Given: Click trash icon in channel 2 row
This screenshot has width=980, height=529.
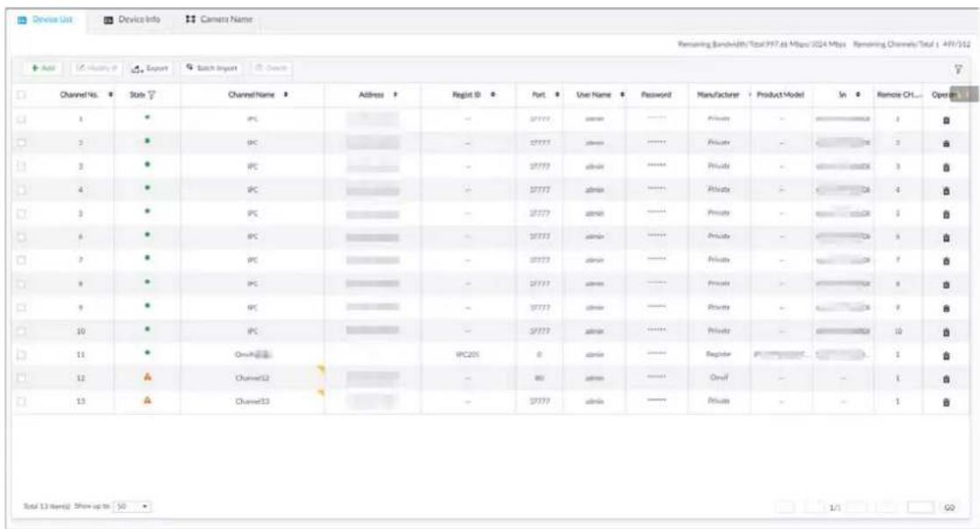Looking at the screenshot, I should click(946, 143).
